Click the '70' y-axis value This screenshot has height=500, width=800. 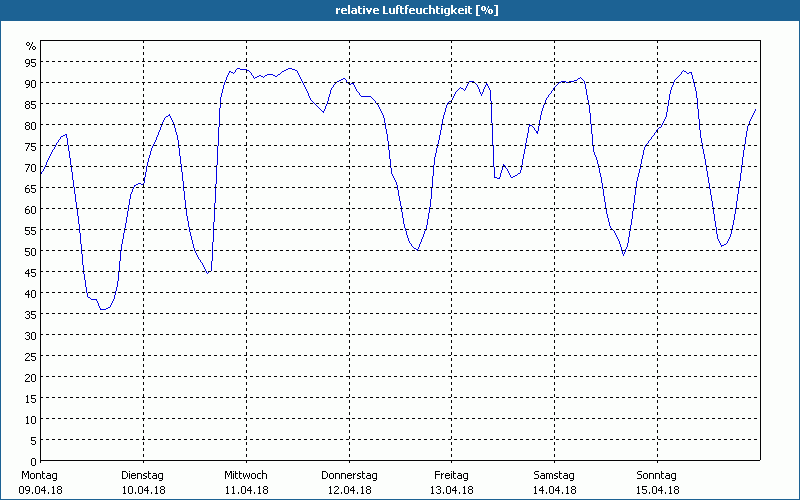coord(31,167)
